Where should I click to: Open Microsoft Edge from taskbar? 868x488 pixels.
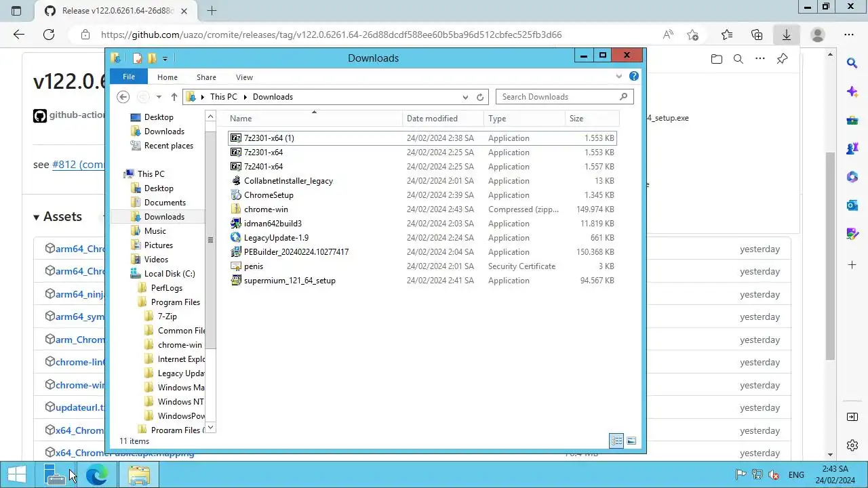(97, 475)
